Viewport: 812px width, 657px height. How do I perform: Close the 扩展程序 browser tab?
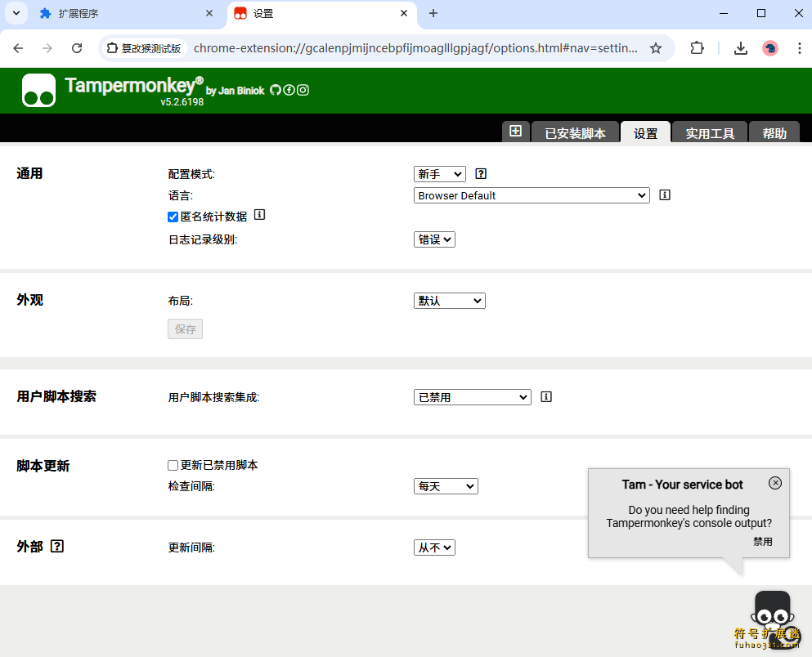point(209,13)
